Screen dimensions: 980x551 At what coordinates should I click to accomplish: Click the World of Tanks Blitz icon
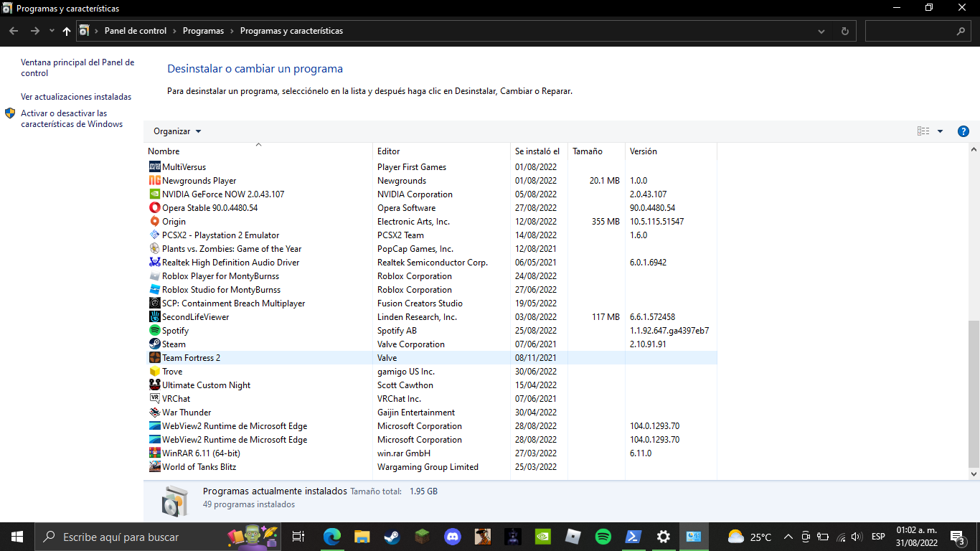pos(154,467)
